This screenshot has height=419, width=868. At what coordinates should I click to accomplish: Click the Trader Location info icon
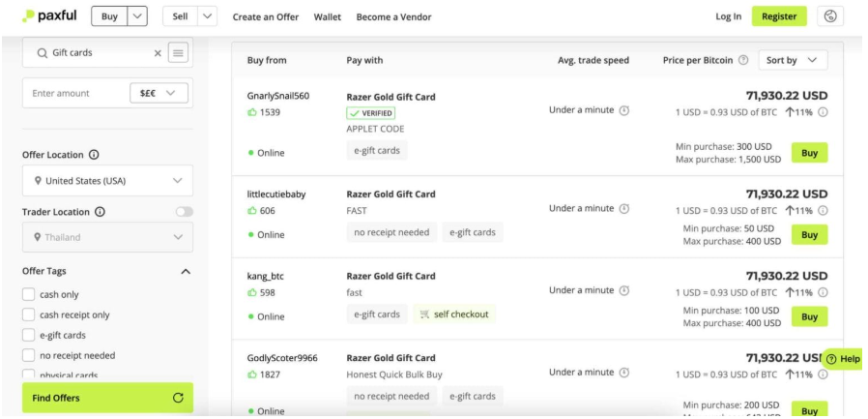coord(101,212)
